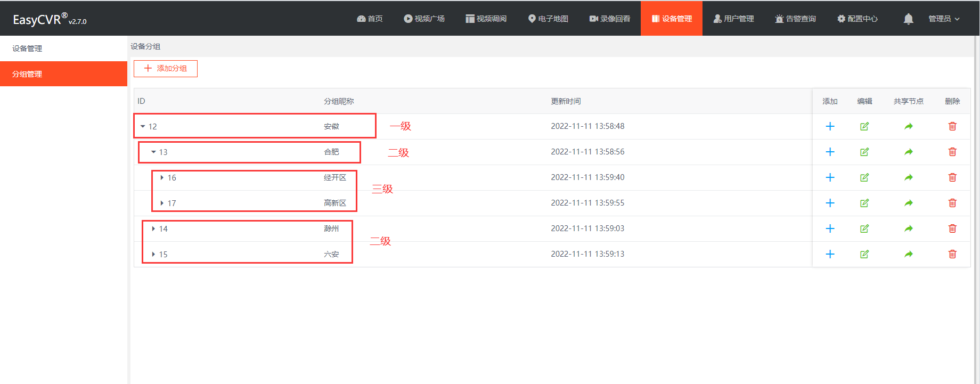980x384 pixels.
Task: Collapse the ID 12 安徽 node
Action: click(x=143, y=126)
